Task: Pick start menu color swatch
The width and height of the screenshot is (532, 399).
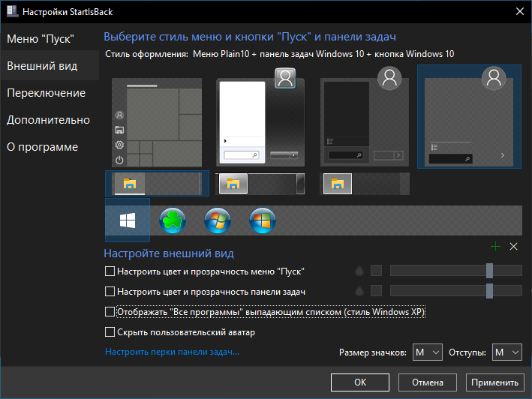Action: 376,271
